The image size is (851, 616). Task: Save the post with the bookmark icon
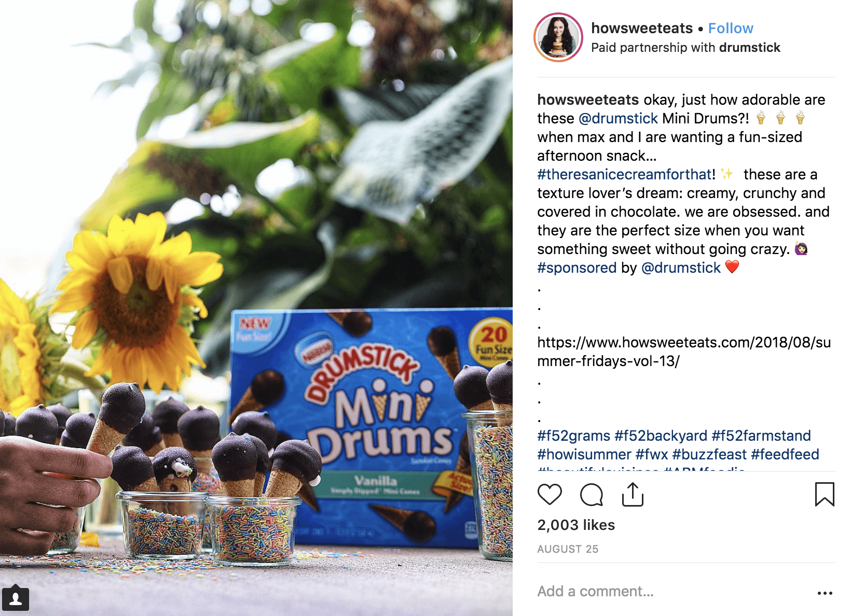click(825, 494)
